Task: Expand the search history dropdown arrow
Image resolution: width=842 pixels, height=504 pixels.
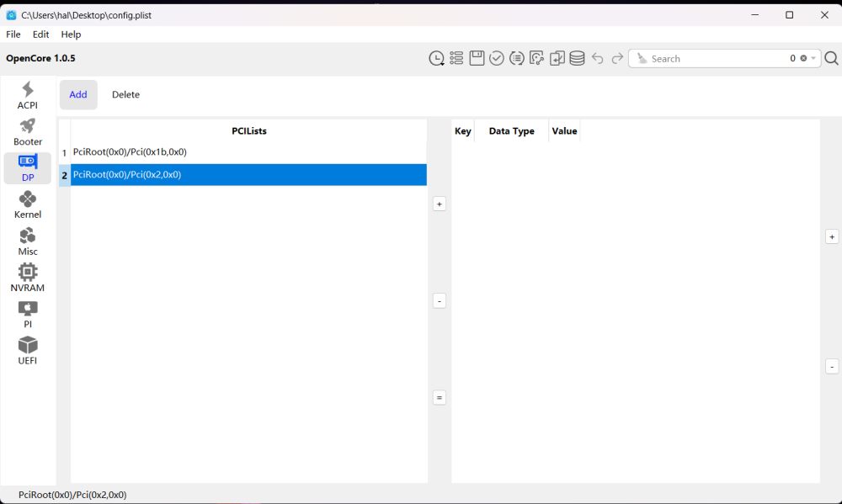Action: [x=813, y=58]
